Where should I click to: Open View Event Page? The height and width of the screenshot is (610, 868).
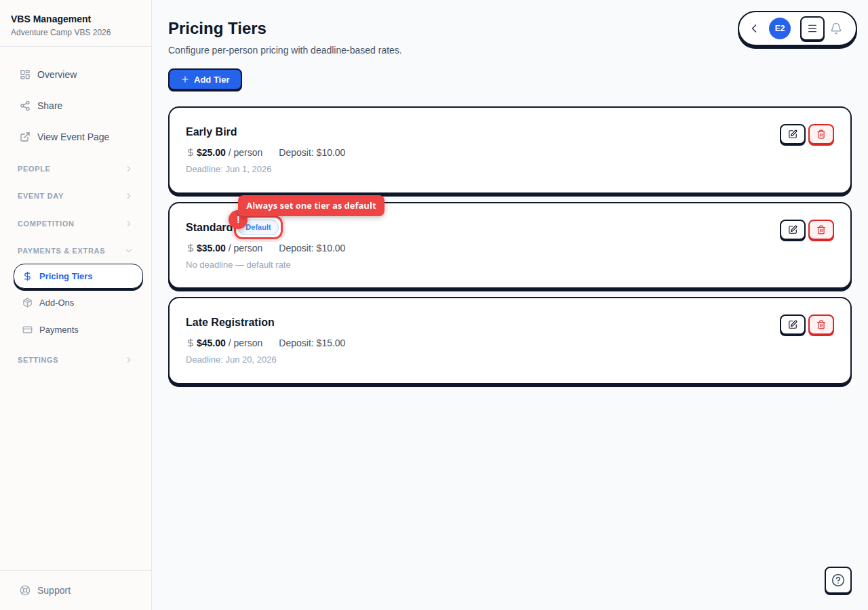[73, 137]
